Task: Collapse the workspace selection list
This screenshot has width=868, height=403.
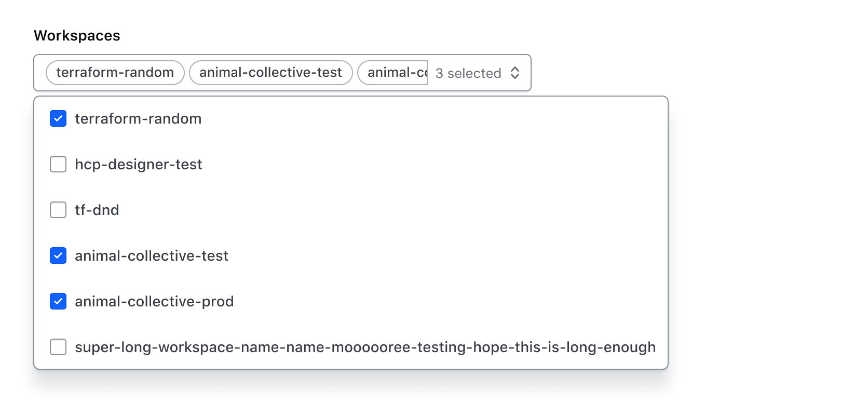Action: click(x=514, y=73)
